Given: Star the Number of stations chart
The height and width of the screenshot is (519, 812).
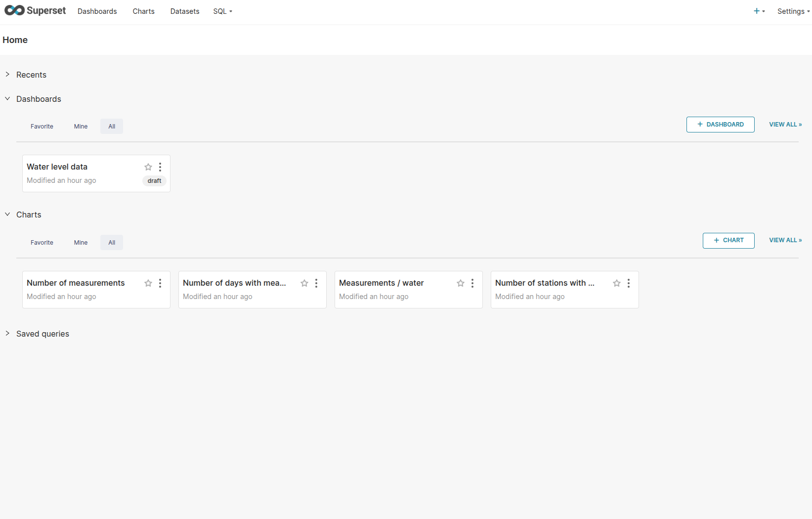Looking at the screenshot, I should (617, 283).
